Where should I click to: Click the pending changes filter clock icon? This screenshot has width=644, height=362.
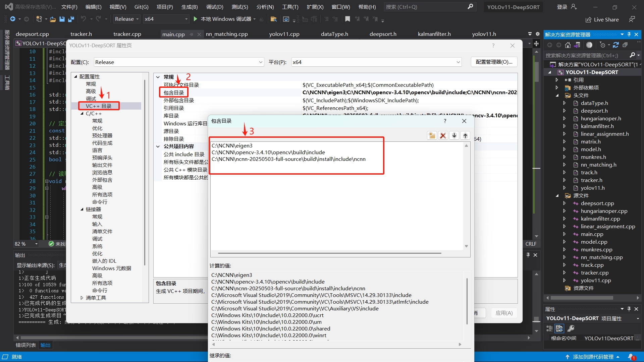pos(603,45)
